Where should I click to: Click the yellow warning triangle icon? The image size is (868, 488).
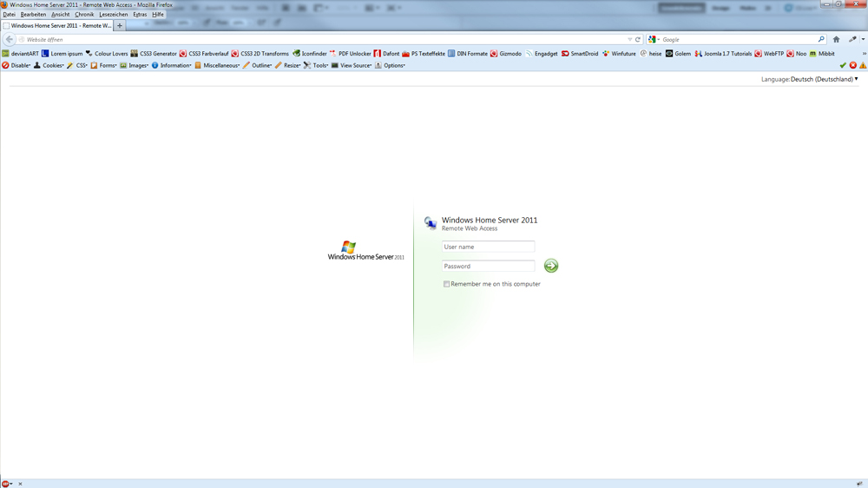[x=863, y=65]
